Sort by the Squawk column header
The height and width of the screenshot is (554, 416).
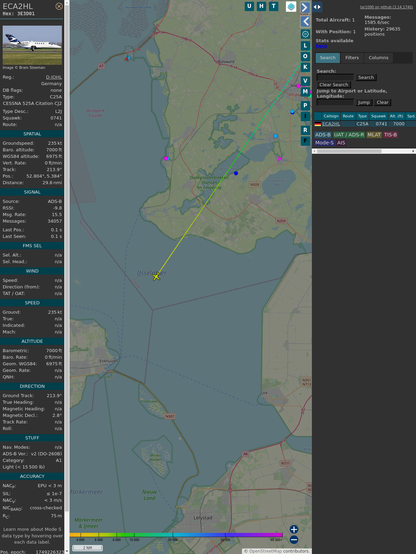[x=378, y=116]
